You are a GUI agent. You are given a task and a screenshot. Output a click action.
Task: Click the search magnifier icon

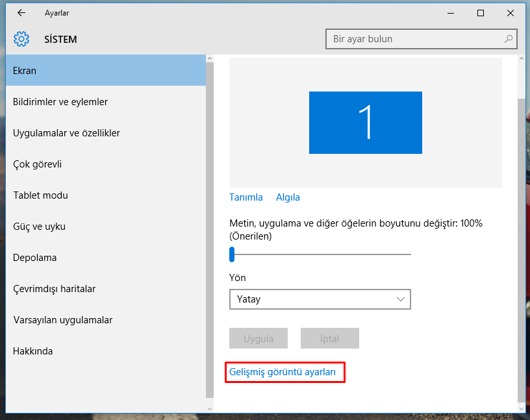pyautogui.click(x=508, y=39)
